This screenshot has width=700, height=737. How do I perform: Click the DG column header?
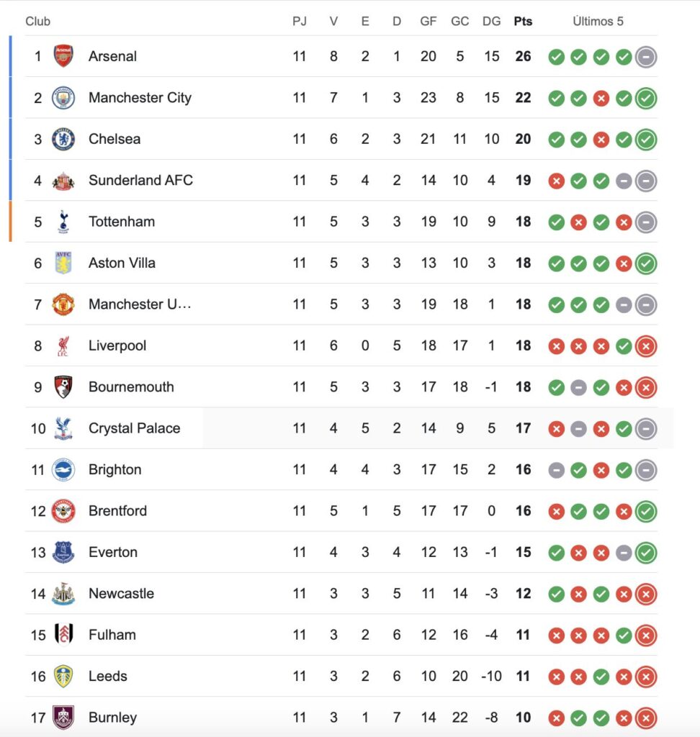point(491,22)
